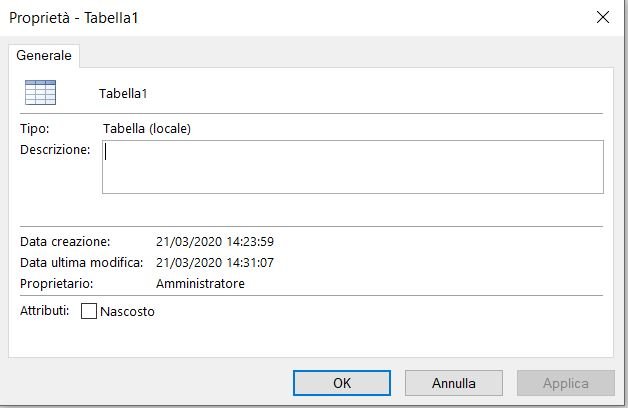
Task: Click the Tipo label
Action: pyautogui.click(x=34, y=129)
